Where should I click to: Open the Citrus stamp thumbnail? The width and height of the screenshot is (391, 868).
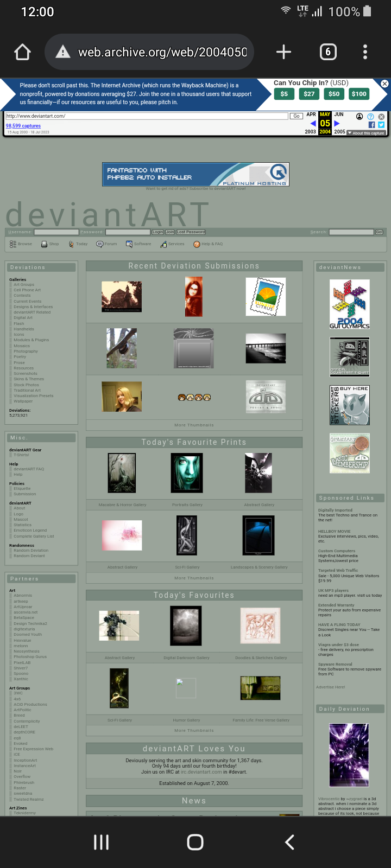[266, 297]
